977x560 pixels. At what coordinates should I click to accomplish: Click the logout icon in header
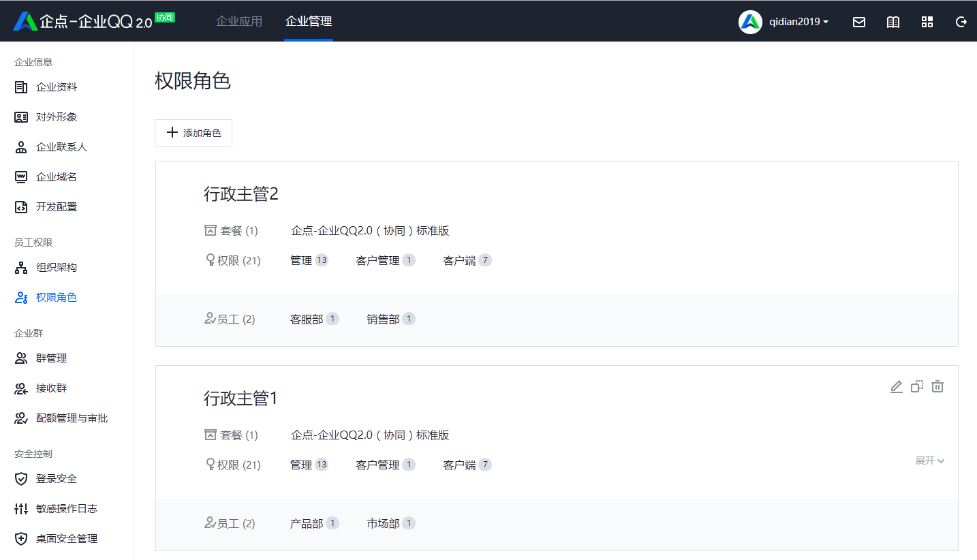pos(961,22)
